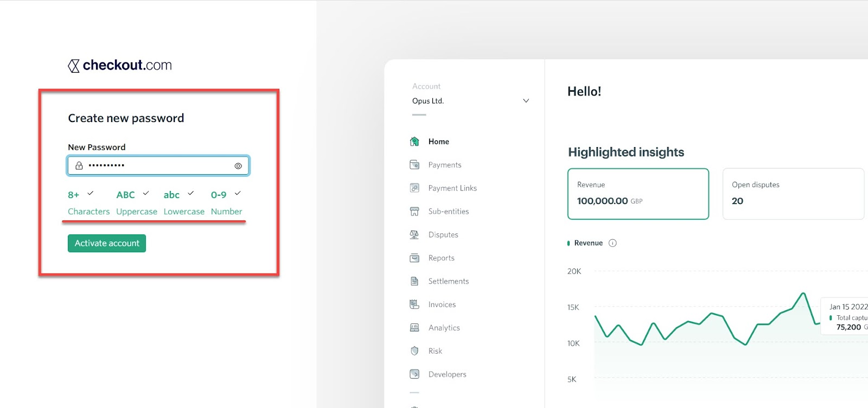Click the Invoices sidebar icon
868x408 pixels.
click(x=414, y=305)
